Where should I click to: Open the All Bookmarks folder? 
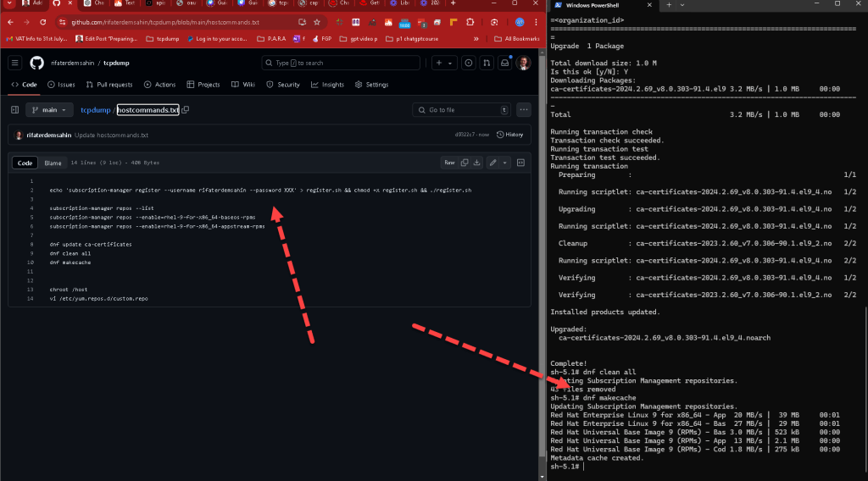click(516, 39)
